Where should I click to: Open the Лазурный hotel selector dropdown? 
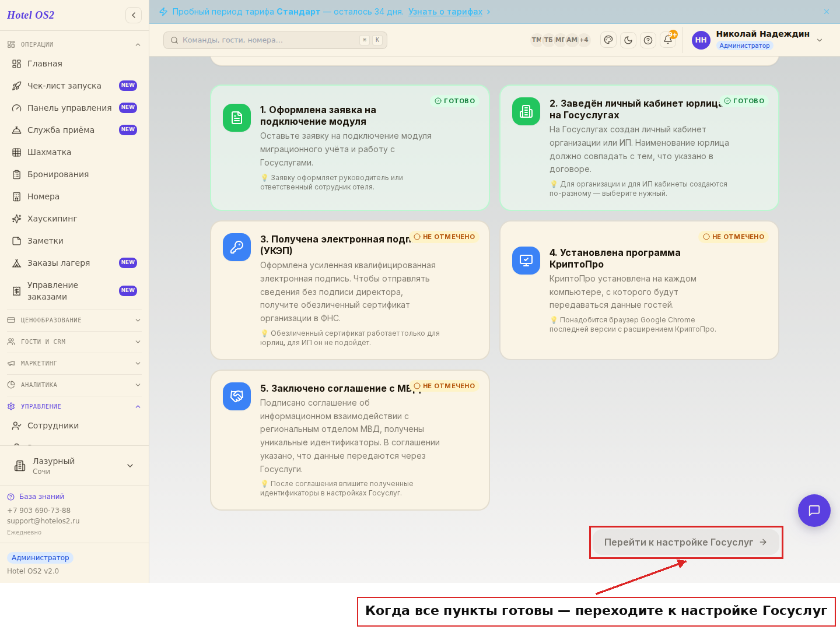click(x=74, y=466)
